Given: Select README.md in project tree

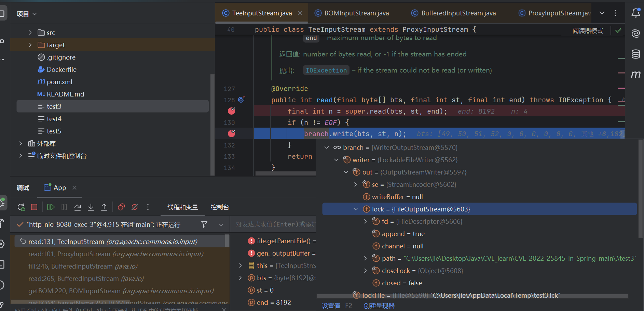Looking at the screenshot, I should (x=65, y=94).
